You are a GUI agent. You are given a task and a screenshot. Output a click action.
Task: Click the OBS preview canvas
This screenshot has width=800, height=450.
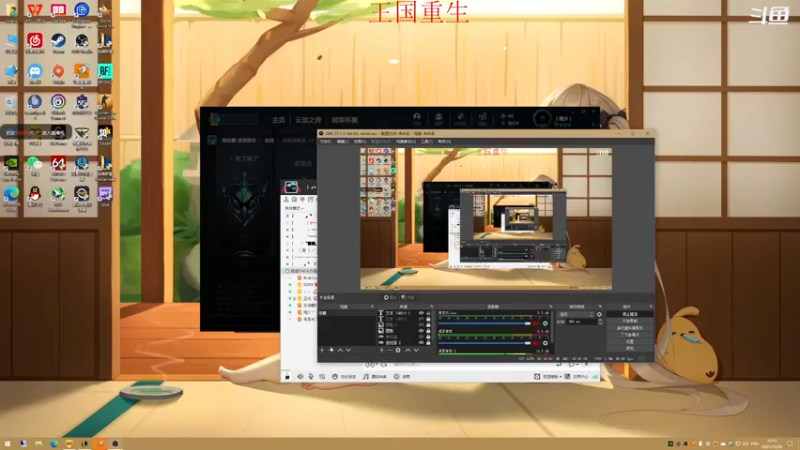pyautogui.click(x=486, y=219)
